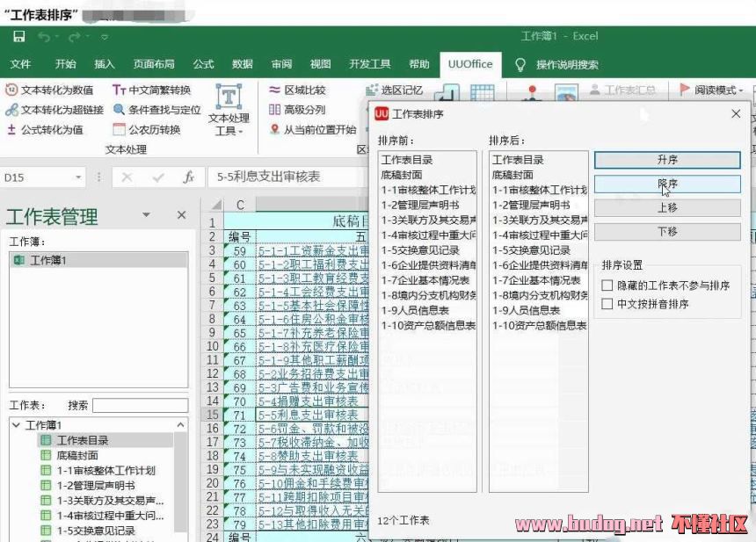
Task: Expand the 文本处理工具 dropdown
Action: tap(228, 130)
